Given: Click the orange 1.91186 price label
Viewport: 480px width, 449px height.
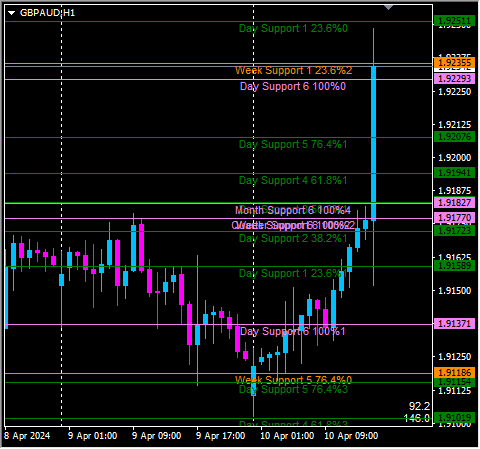Looking at the screenshot, I should [x=454, y=372].
